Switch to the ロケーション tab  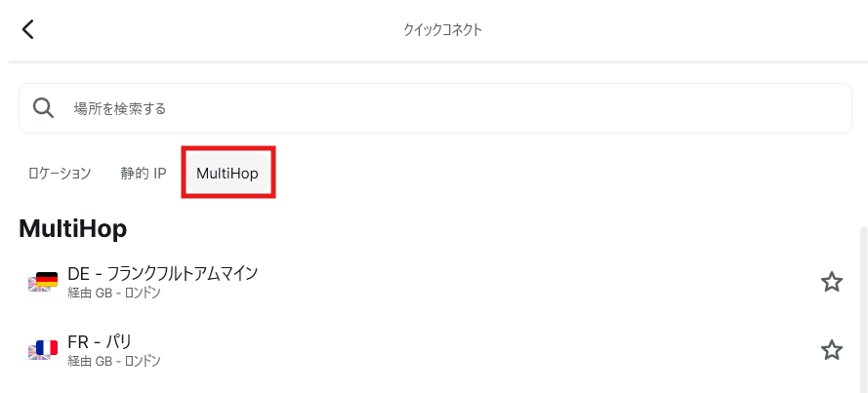coord(60,173)
